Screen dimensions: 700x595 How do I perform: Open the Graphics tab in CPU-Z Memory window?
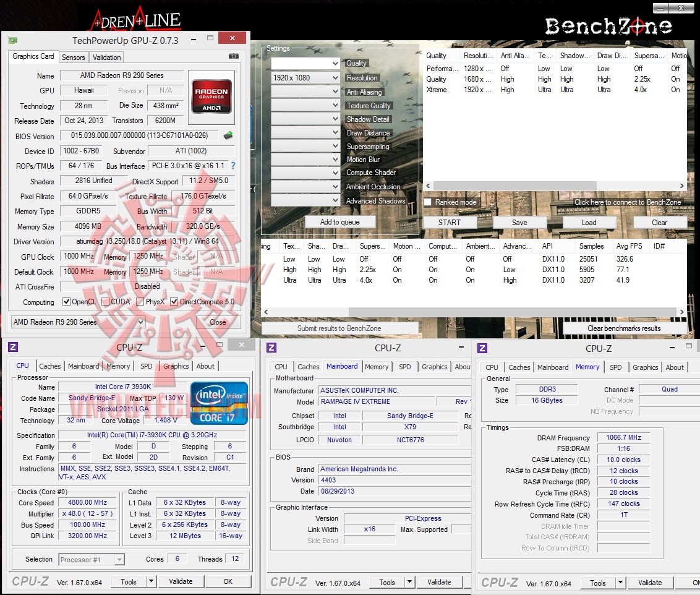(645, 367)
